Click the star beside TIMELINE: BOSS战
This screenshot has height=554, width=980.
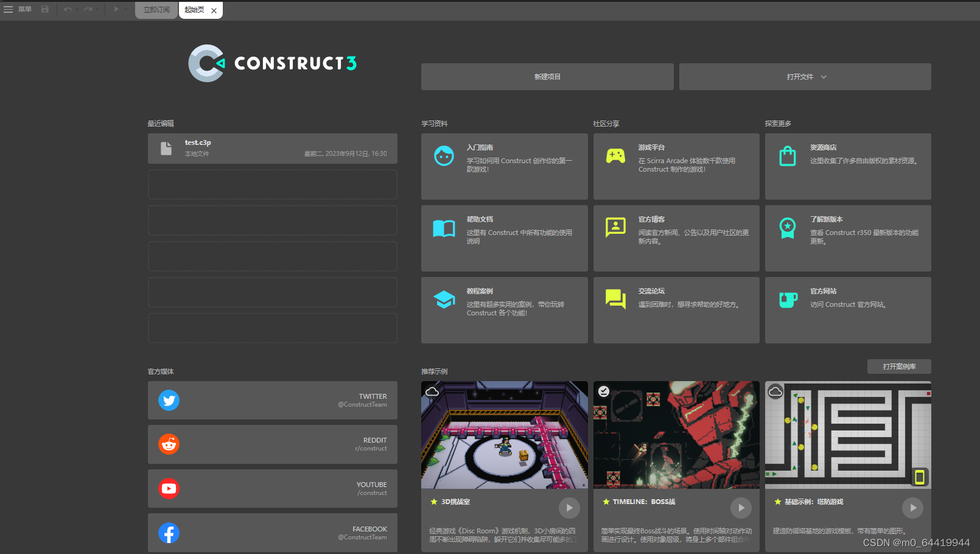606,502
